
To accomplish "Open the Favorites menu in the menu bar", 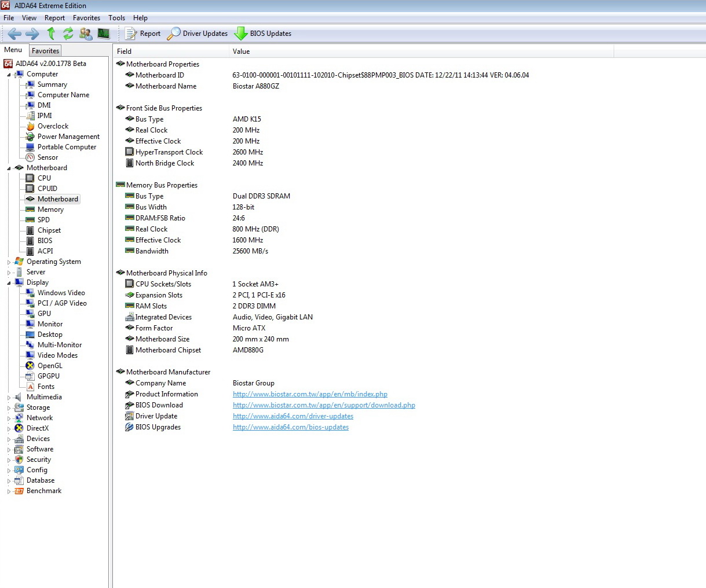I will 86,18.
